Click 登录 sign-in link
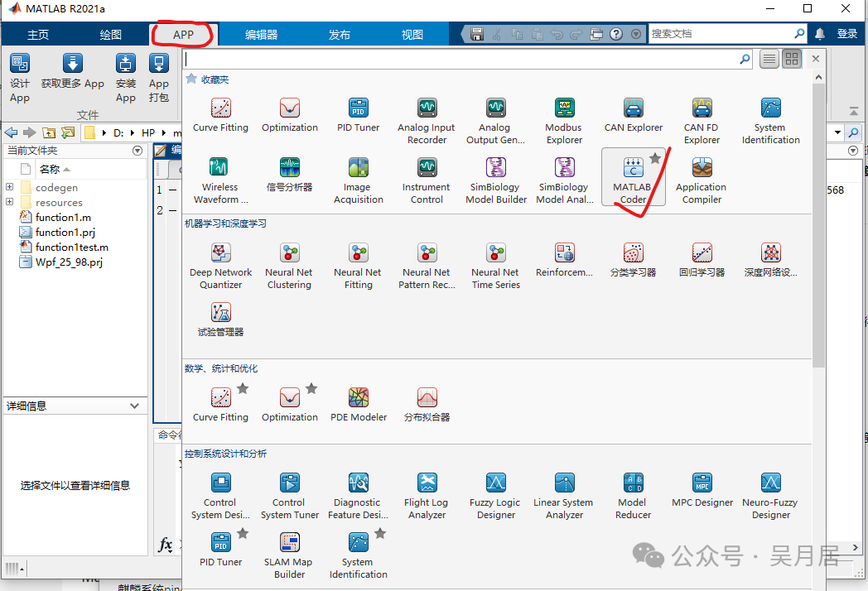868x591 pixels. [x=847, y=34]
